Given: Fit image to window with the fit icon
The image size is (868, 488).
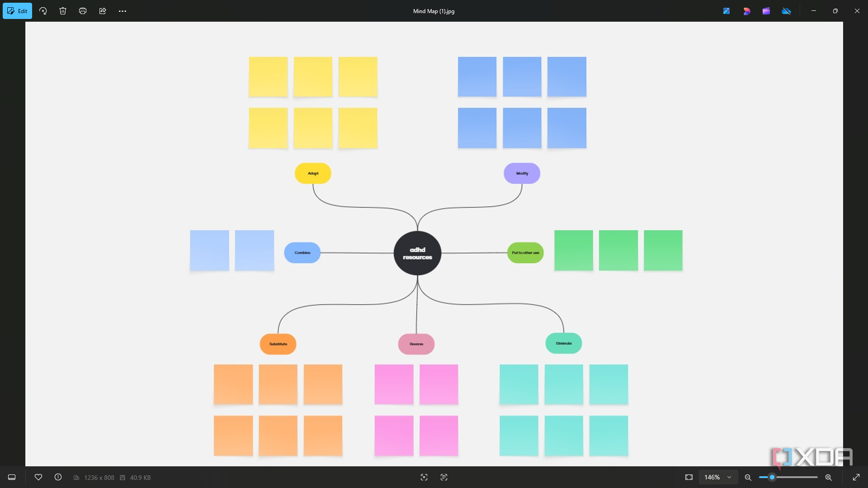Looking at the screenshot, I should 689,477.
